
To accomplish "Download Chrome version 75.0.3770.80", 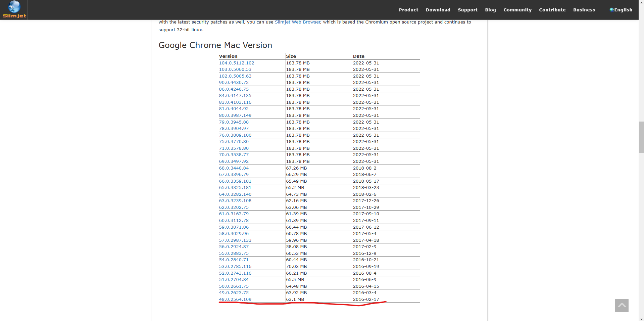I will coord(234,142).
